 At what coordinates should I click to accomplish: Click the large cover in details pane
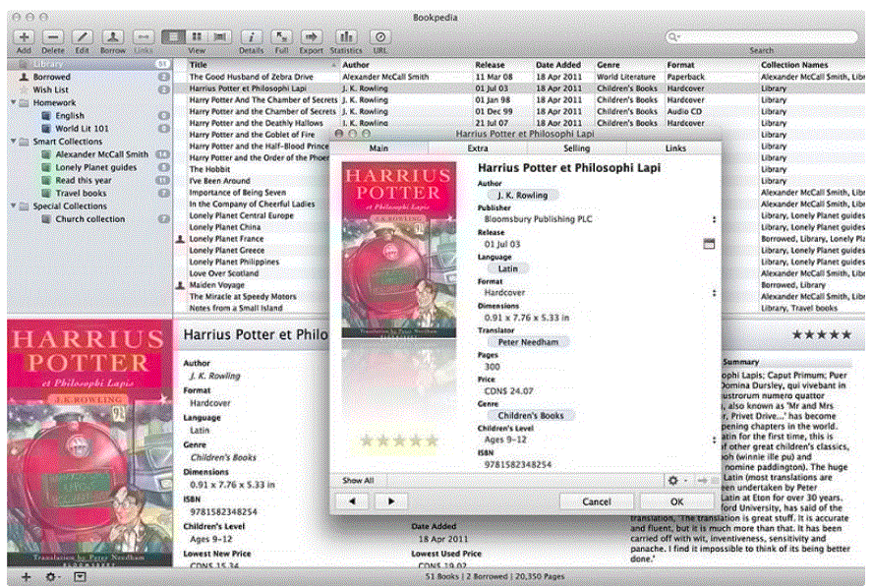pos(89,442)
